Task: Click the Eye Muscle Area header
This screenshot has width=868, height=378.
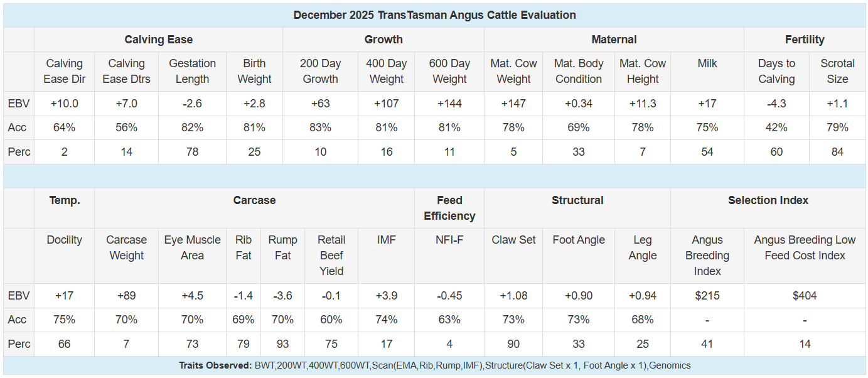Action: [x=192, y=247]
